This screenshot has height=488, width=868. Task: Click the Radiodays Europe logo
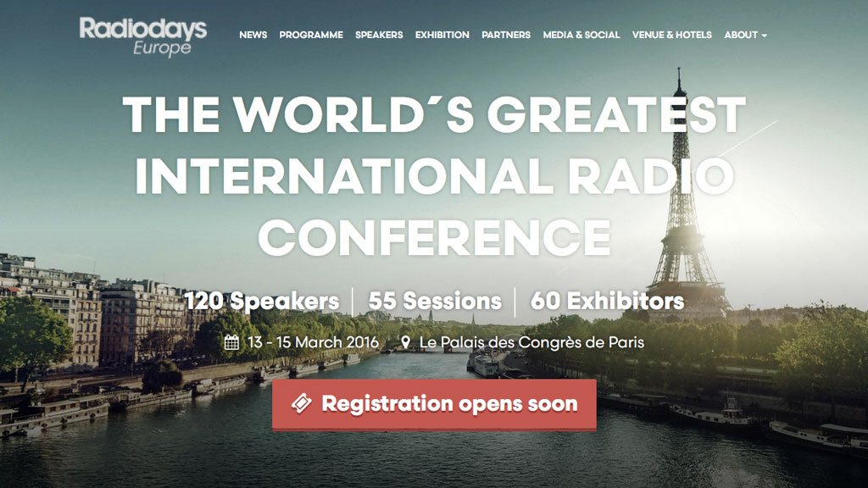(x=142, y=36)
